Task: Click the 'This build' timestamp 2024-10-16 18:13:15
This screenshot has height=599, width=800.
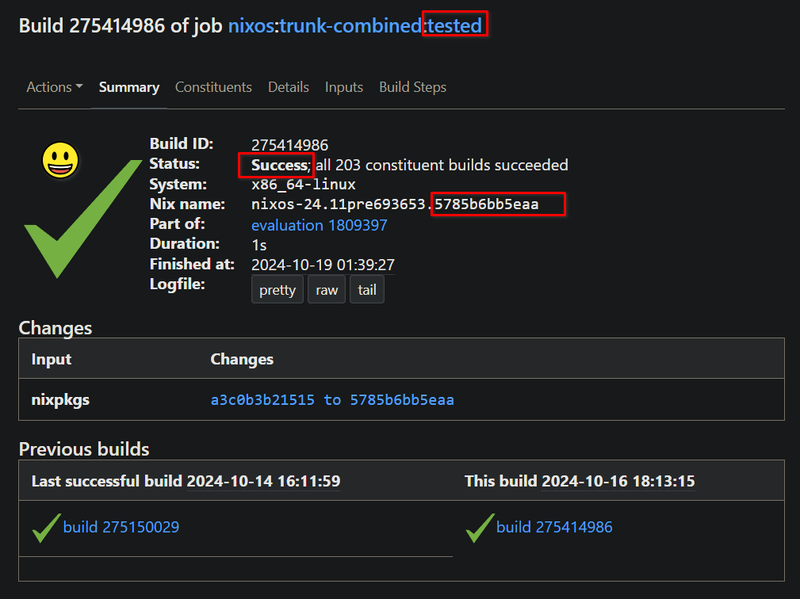Action: (618, 481)
